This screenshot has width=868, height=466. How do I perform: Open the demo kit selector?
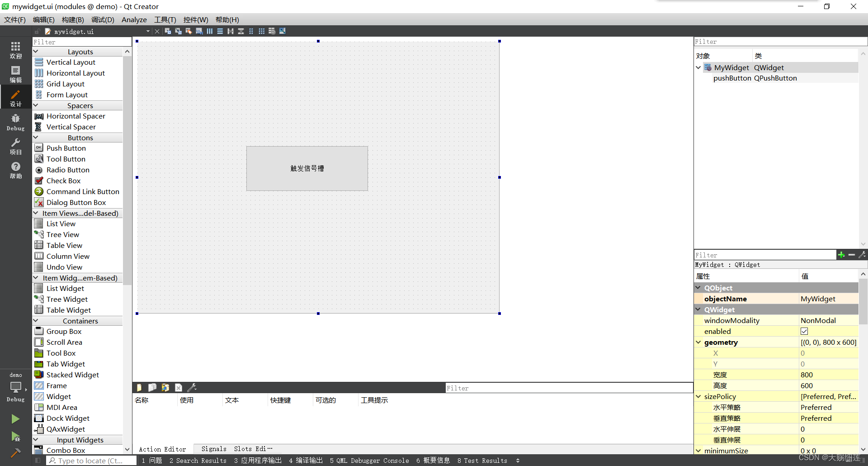tap(16, 387)
